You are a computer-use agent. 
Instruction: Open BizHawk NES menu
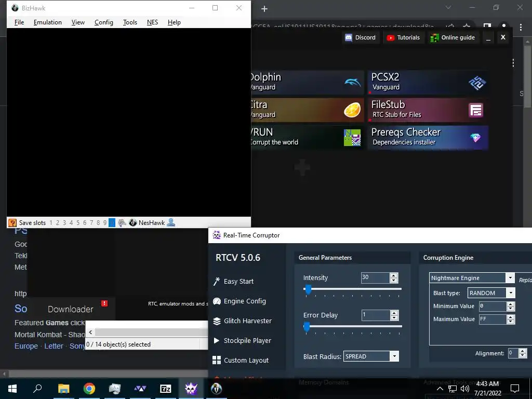pos(152,22)
